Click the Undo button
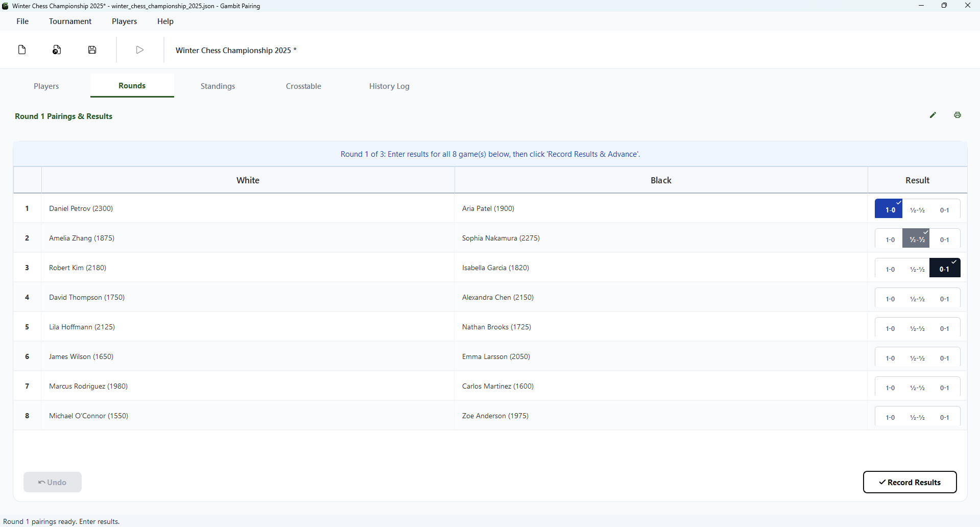 coord(52,482)
